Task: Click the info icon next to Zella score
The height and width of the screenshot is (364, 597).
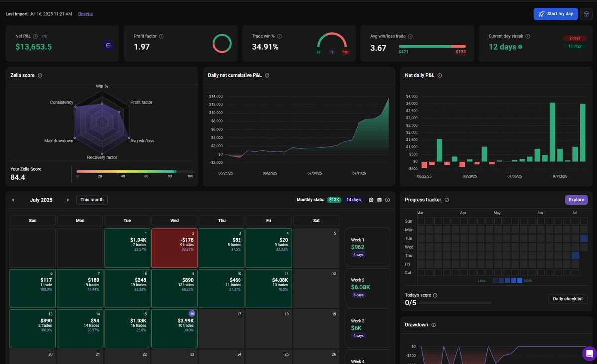Action: [x=40, y=75]
